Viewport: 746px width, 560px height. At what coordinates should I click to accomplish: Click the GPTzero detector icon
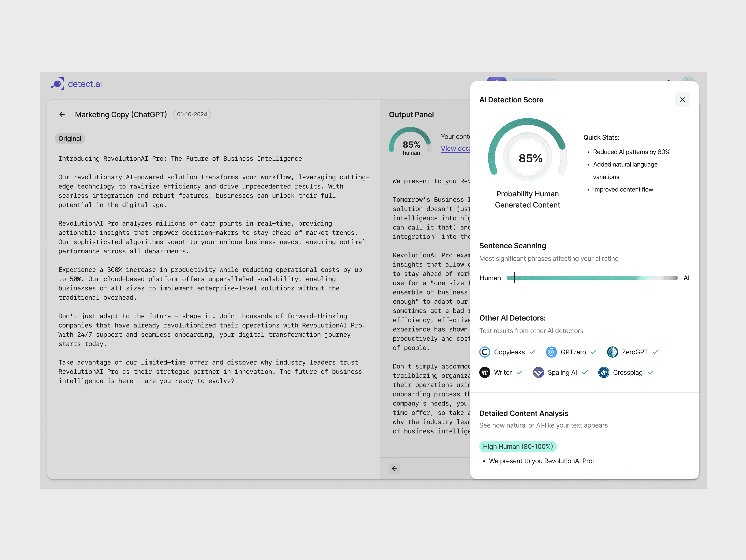[551, 352]
